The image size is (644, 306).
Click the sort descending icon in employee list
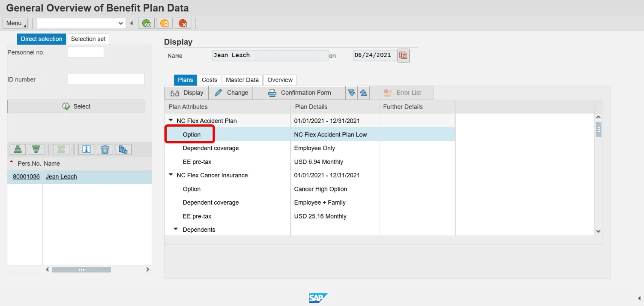point(36,149)
